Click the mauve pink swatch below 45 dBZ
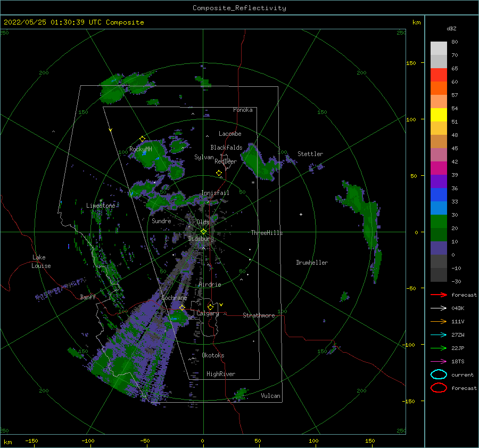 [x=439, y=154]
